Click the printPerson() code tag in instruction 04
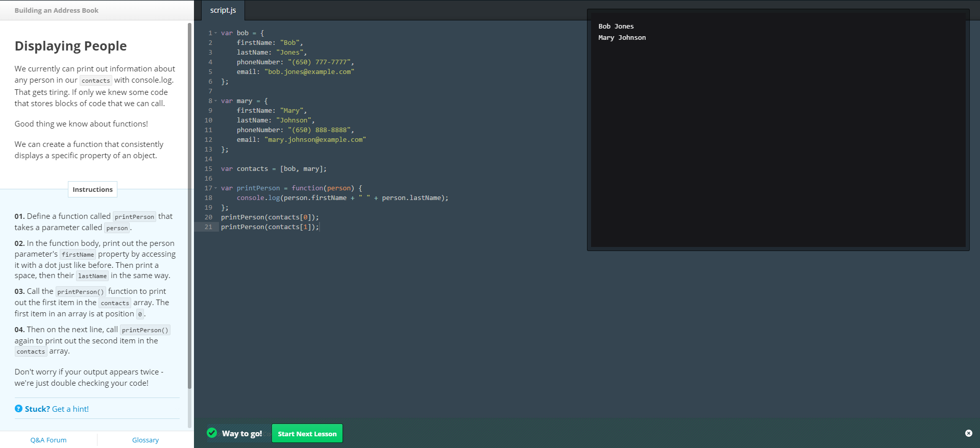This screenshot has height=448, width=980. tap(145, 330)
